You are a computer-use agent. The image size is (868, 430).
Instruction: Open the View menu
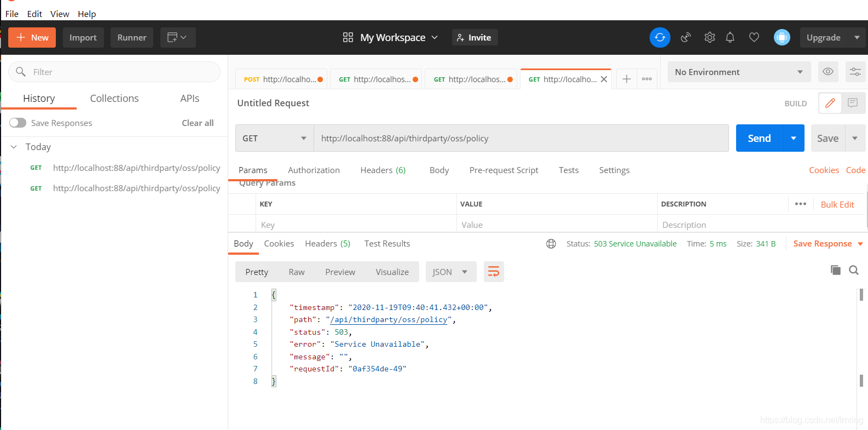(x=60, y=14)
